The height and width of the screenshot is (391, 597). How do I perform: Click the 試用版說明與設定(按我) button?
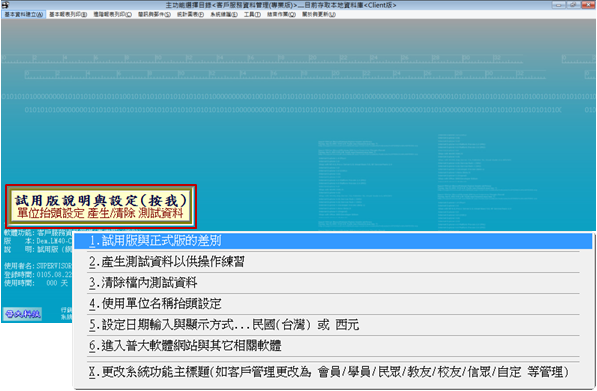(x=101, y=207)
